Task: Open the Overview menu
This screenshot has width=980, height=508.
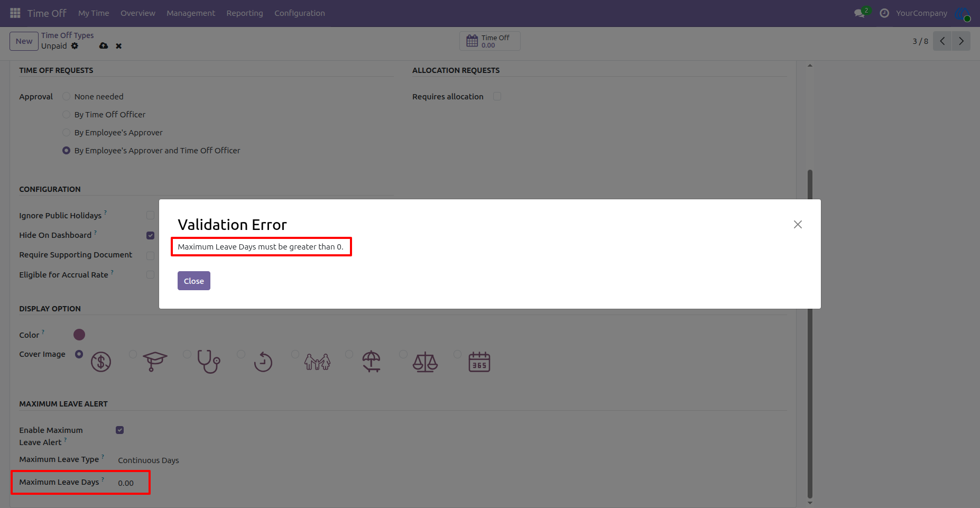Action: click(138, 13)
